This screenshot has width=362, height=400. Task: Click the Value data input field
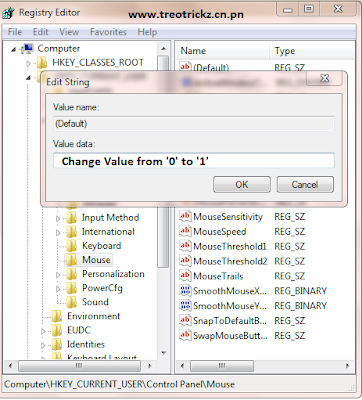[194, 161]
